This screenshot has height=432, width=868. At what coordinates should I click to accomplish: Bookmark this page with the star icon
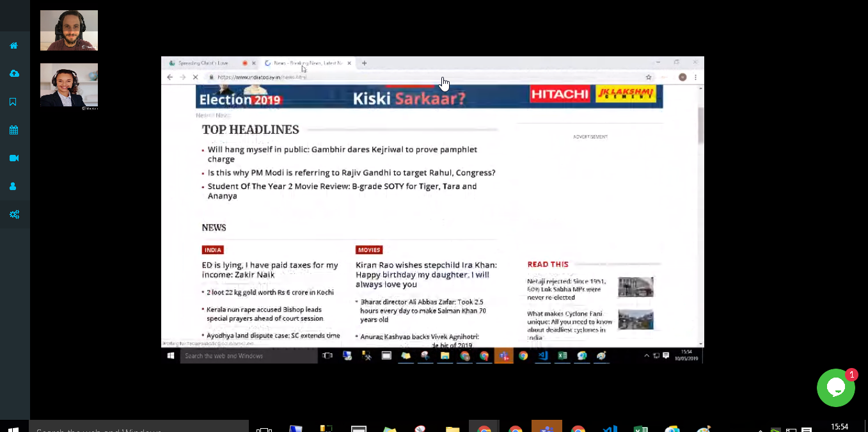[649, 77]
